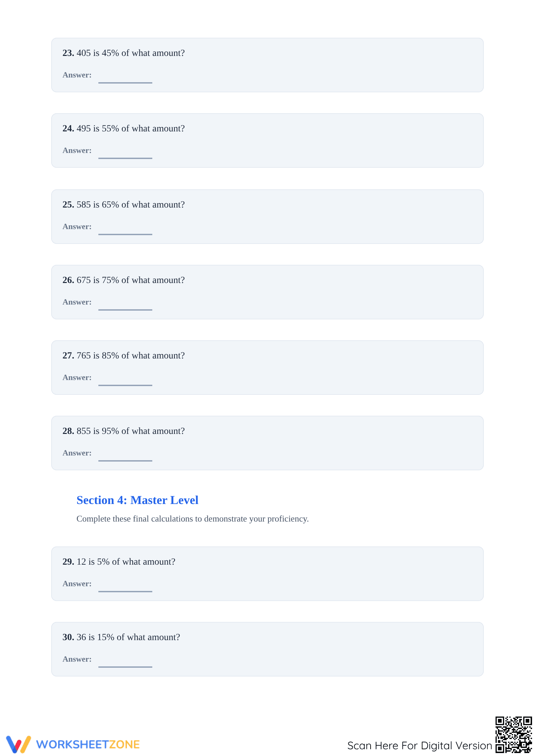Click the answer line for question 25
Viewport: 535px width, 756px height.
pyautogui.click(x=125, y=234)
